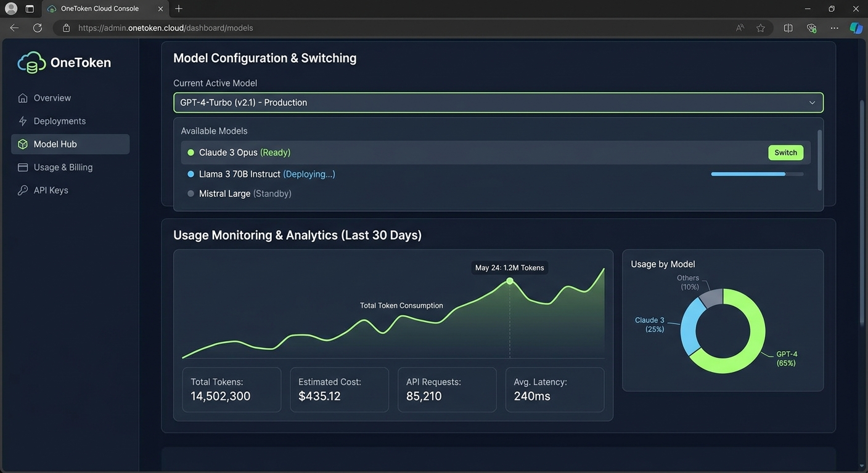Navigate to API Keys page
The width and height of the screenshot is (868, 473).
click(70, 190)
